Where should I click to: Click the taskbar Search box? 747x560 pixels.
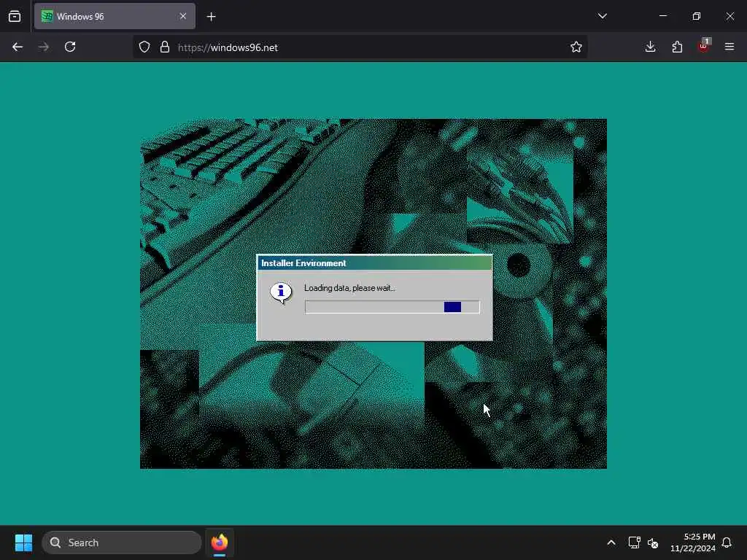[x=122, y=542]
